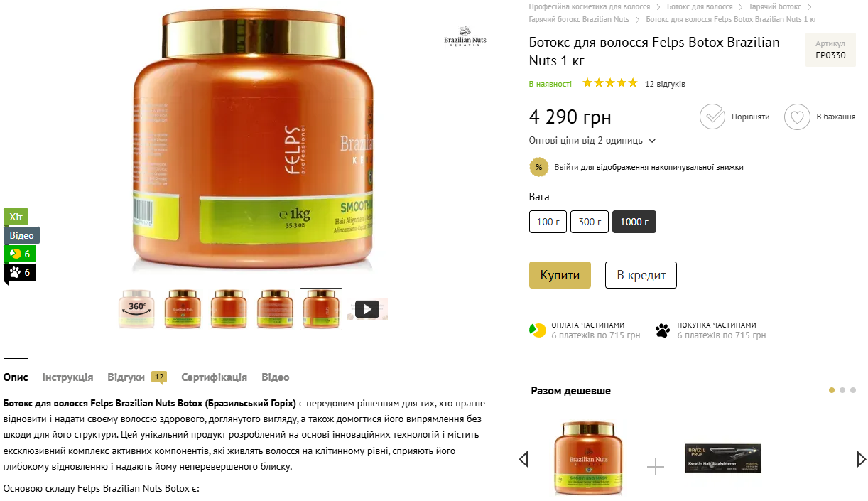Open the Сертифікація tab
This screenshot has width=868, height=501.
click(x=214, y=377)
